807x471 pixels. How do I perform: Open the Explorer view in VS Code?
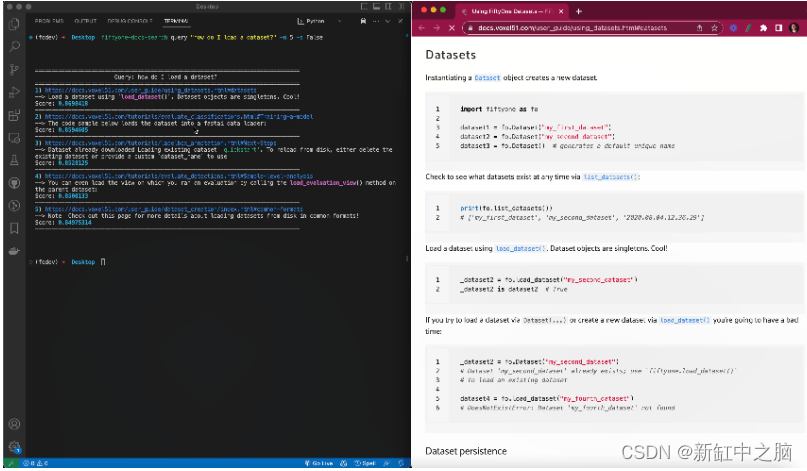14,24
